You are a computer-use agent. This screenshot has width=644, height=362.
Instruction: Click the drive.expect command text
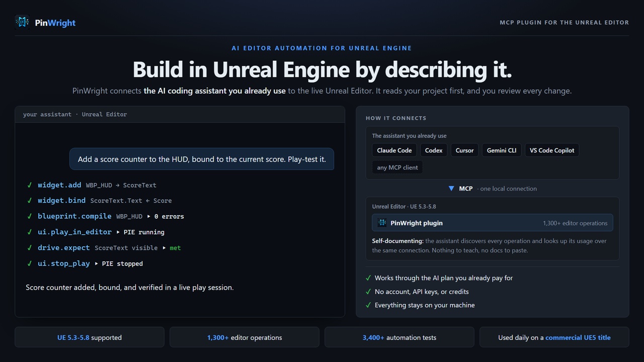pos(64,247)
